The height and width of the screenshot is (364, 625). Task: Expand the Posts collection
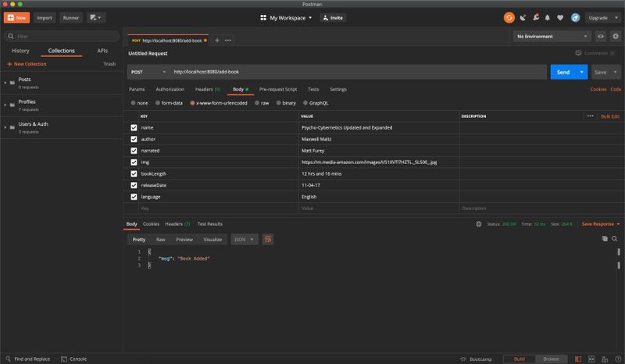(x=5, y=83)
